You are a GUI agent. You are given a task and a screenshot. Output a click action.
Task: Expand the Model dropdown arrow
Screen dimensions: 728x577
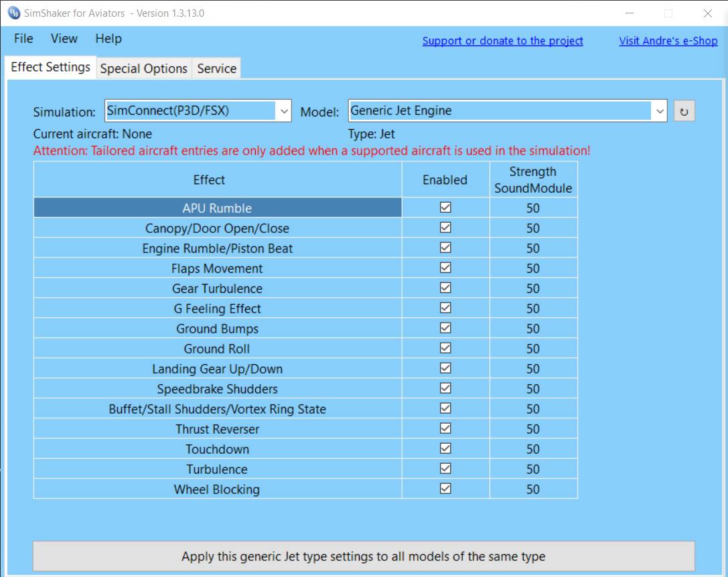click(x=659, y=111)
